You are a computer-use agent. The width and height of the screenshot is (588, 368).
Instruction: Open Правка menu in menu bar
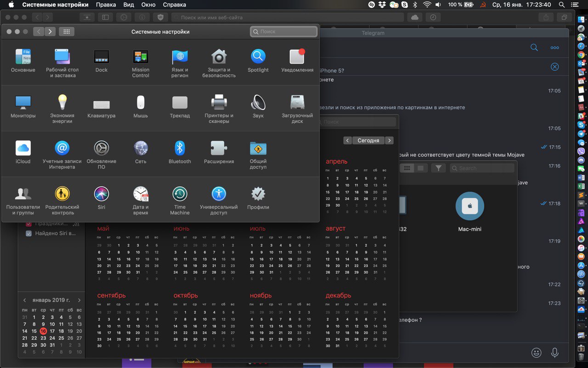tap(106, 5)
